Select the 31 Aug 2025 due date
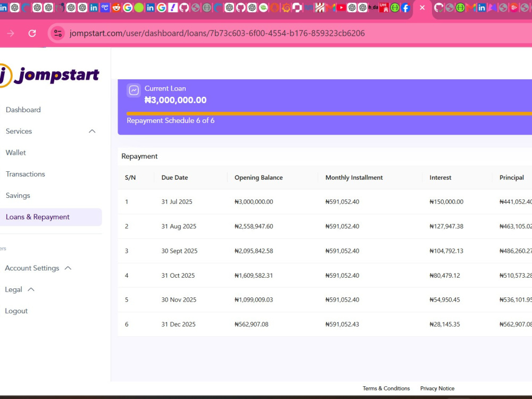 179,226
